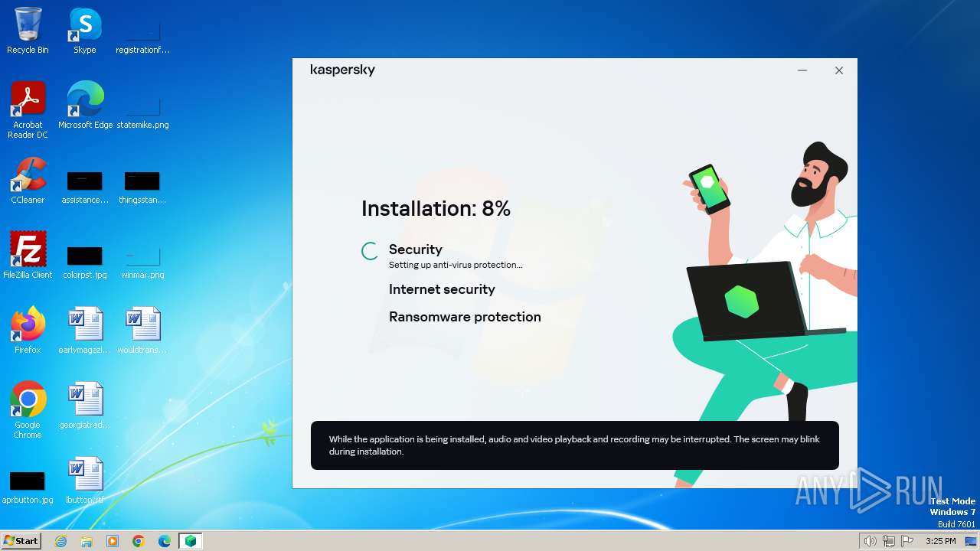Switch to Kaspersky installer taskbar button
Viewport: 980px width, 551px height.
191,541
